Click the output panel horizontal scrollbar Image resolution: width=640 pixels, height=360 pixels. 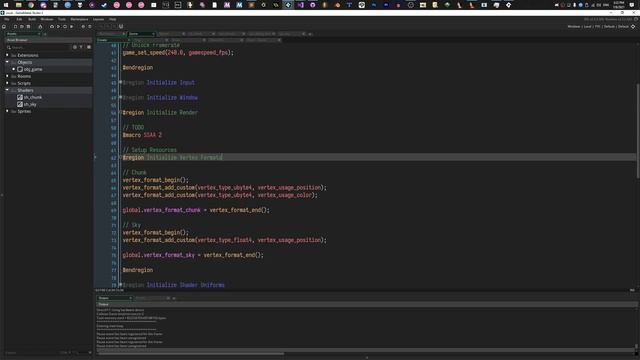(x=190, y=353)
